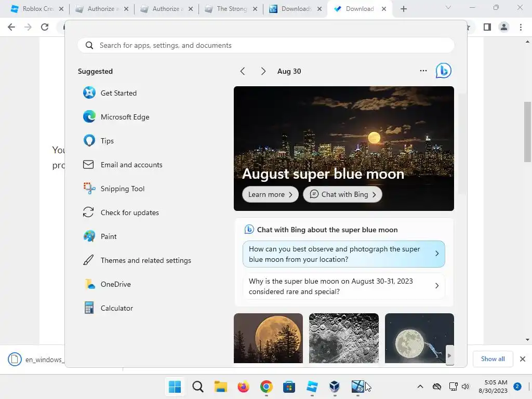The height and width of the screenshot is (399, 532).
Task: Open Microsoft Store from taskbar
Action: (289, 387)
